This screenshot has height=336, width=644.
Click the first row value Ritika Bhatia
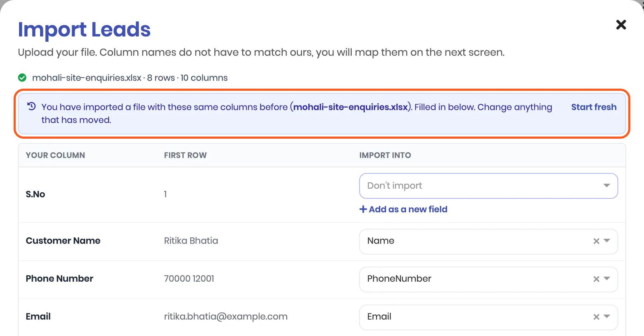(x=191, y=241)
